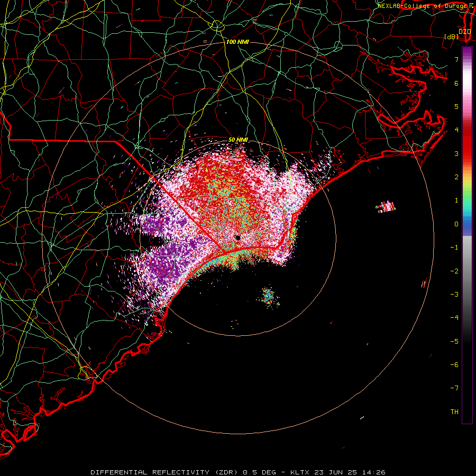Screen dimensions: 476x476
Task: Click the small multicolor echo cluster south of the radar
Action: coord(268,297)
